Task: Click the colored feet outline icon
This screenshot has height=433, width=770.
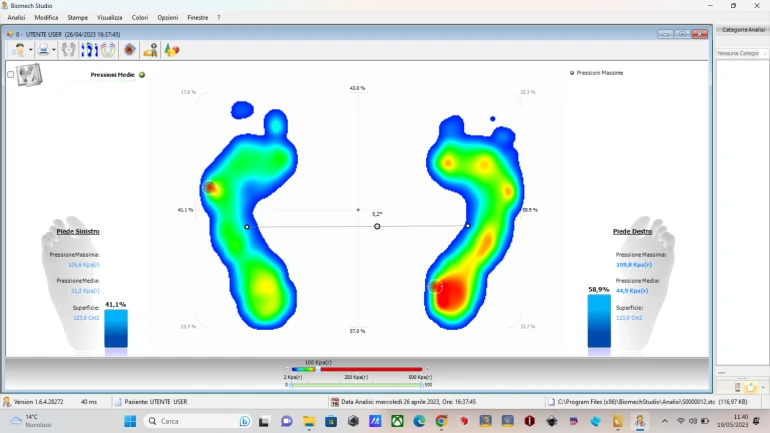Action: 108,49
